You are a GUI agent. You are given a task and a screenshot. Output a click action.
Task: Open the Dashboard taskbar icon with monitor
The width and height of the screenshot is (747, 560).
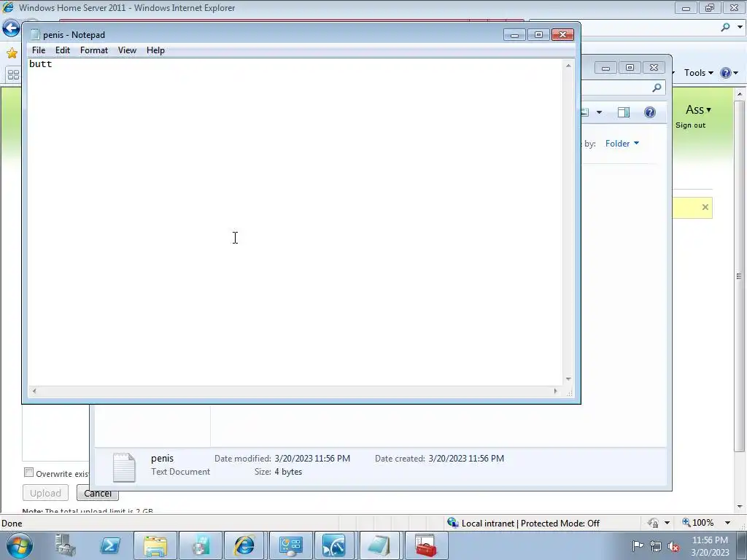[x=291, y=545]
